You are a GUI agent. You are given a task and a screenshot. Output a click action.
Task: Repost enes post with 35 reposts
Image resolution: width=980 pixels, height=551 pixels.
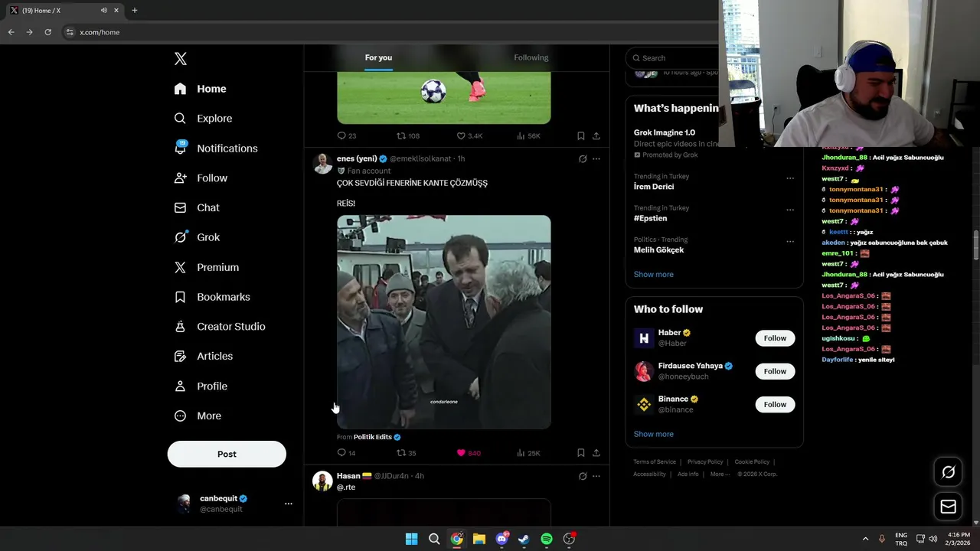click(407, 453)
